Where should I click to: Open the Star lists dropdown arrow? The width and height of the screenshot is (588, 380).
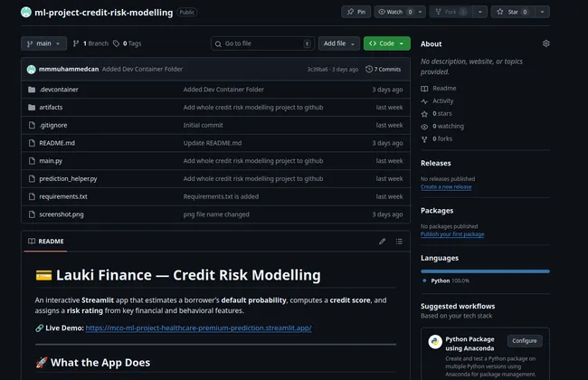point(542,12)
